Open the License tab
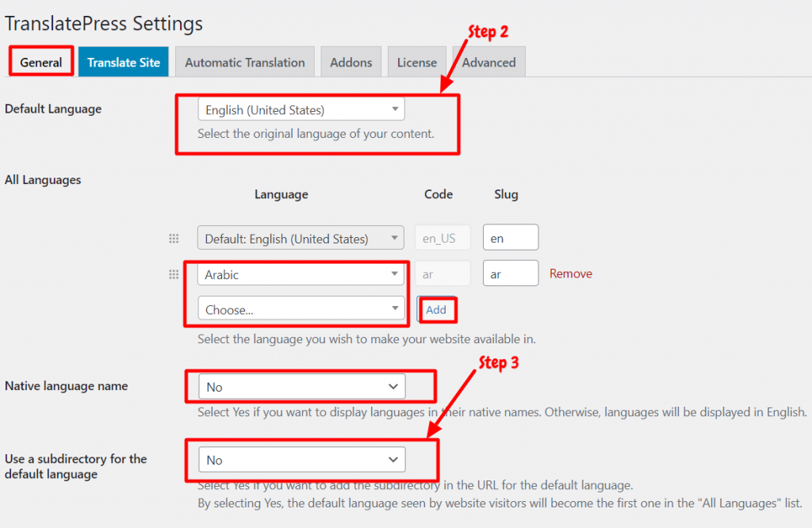 pyautogui.click(x=417, y=62)
